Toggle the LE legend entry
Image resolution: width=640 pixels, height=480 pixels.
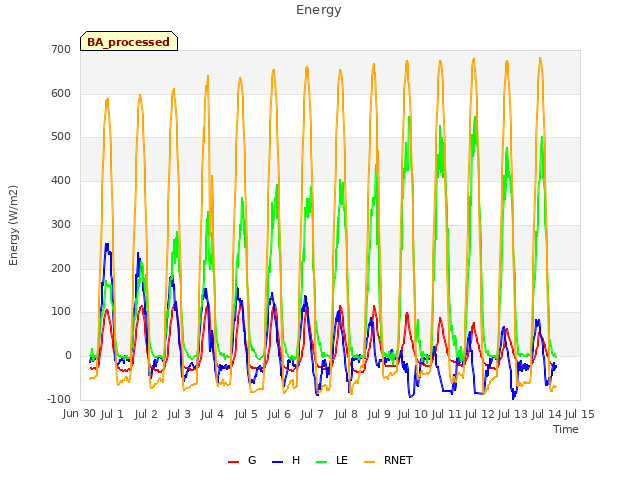(x=332, y=460)
